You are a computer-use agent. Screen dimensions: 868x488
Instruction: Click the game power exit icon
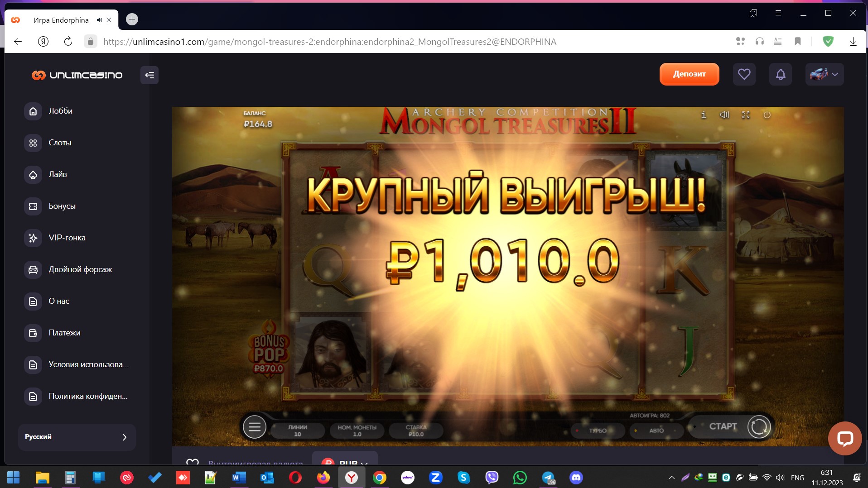coord(767,115)
